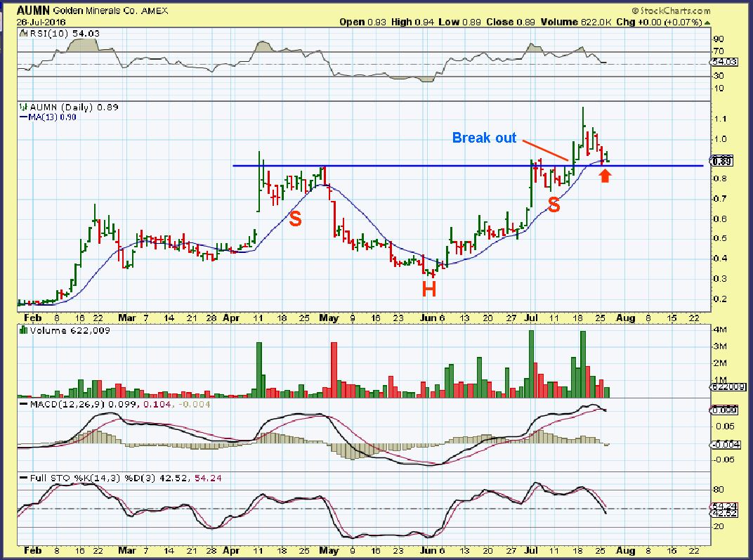
Task: Select the Low 0.89 value in header
Action: 460,22
